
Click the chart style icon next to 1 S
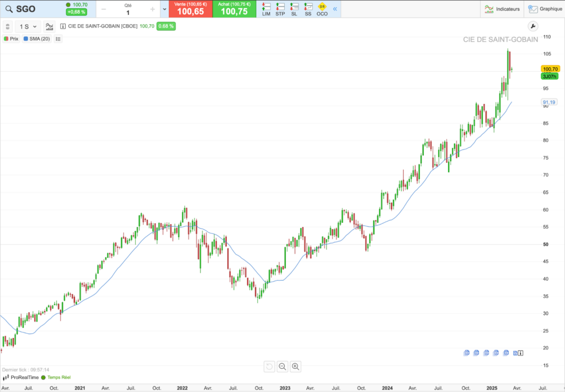(49, 26)
